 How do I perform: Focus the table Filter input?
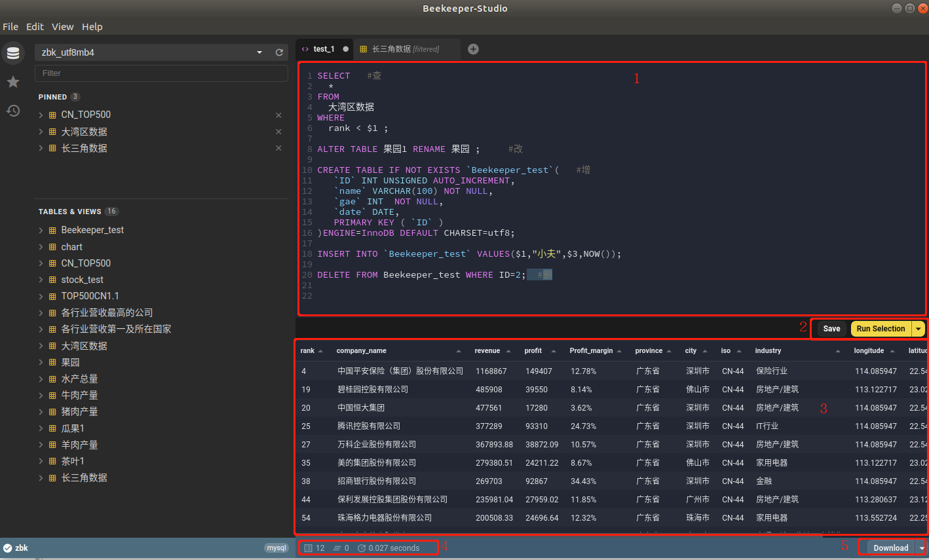click(161, 73)
